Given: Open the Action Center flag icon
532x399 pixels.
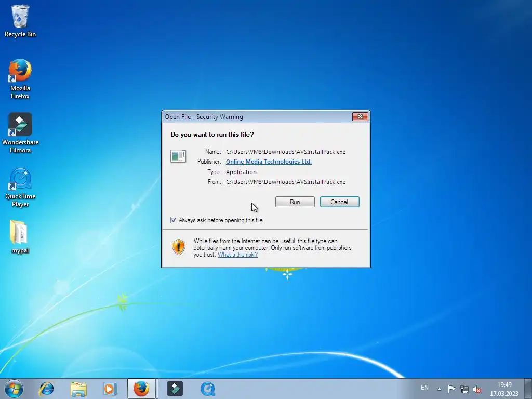Looking at the screenshot, I should pyautogui.click(x=451, y=389).
